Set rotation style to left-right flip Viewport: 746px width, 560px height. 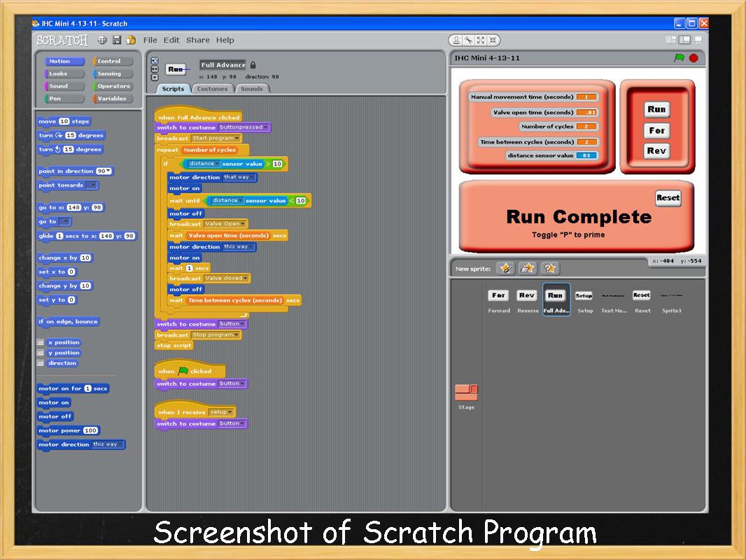pyautogui.click(x=155, y=69)
